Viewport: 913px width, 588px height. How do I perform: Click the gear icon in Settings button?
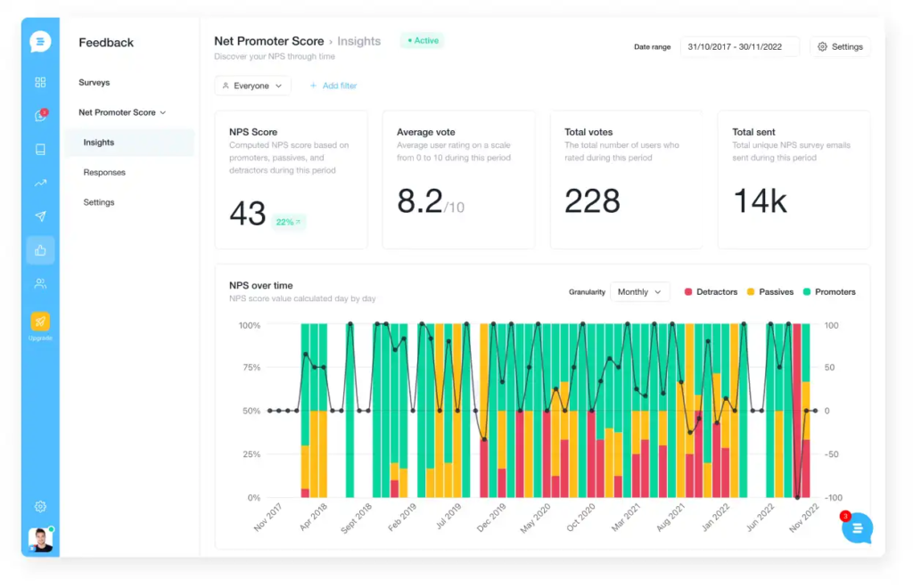tap(822, 46)
